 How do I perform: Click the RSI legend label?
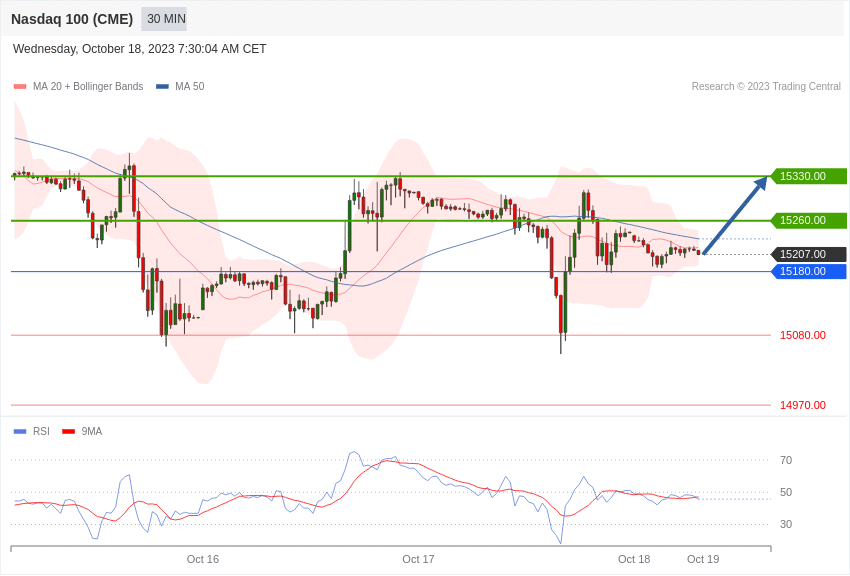tap(41, 431)
